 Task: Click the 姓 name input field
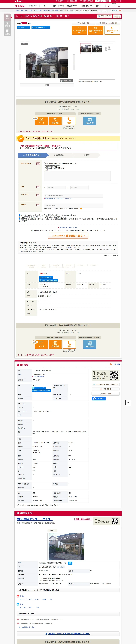56,188
